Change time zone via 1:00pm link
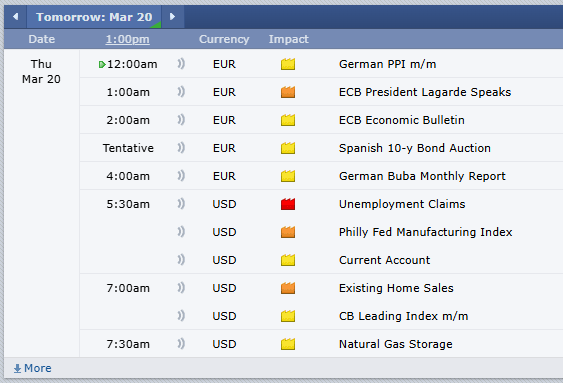Screen dimensions: 563x383 [127, 39]
